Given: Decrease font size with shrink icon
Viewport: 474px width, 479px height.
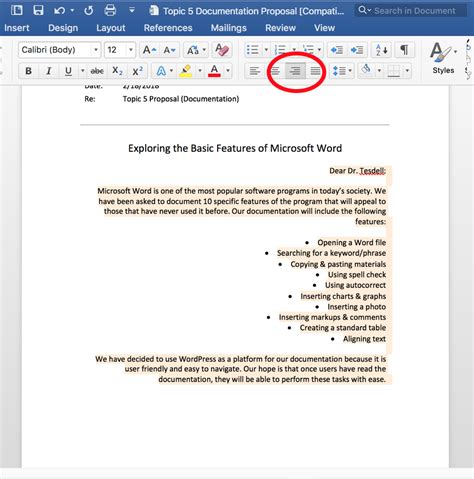Looking at the screenshot, I should click(x=169, y=50).
